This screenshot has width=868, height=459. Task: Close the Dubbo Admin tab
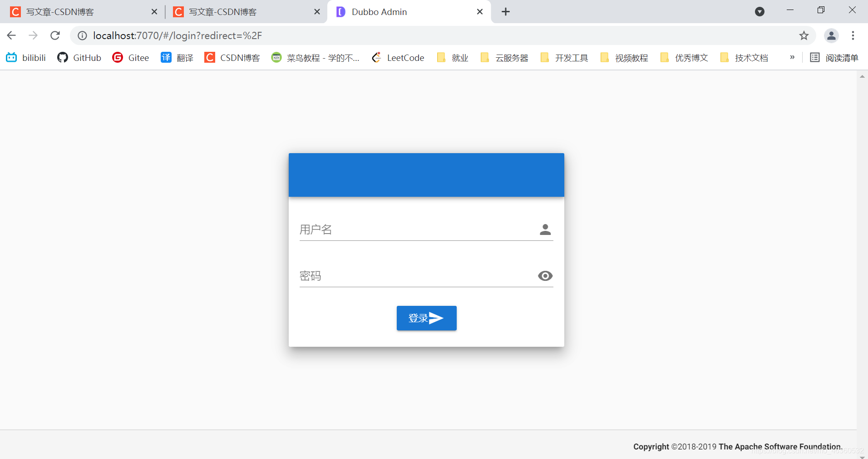(x=480, y=12)
